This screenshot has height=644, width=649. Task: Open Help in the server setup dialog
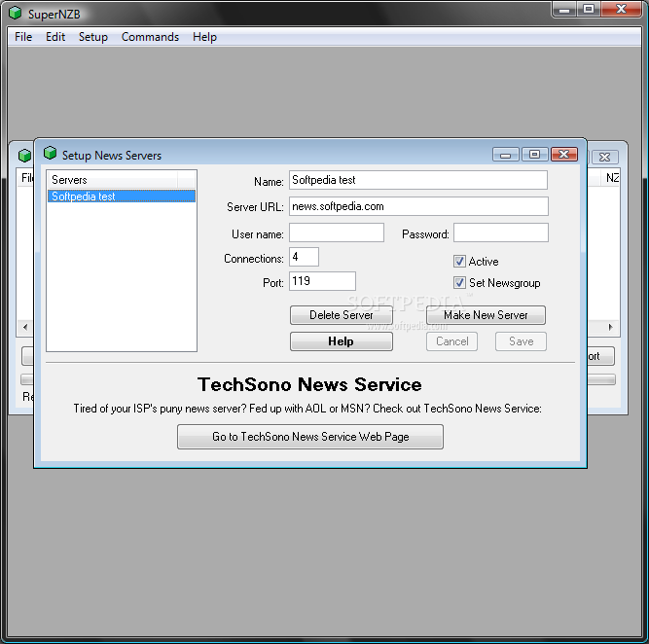point(342,341)
